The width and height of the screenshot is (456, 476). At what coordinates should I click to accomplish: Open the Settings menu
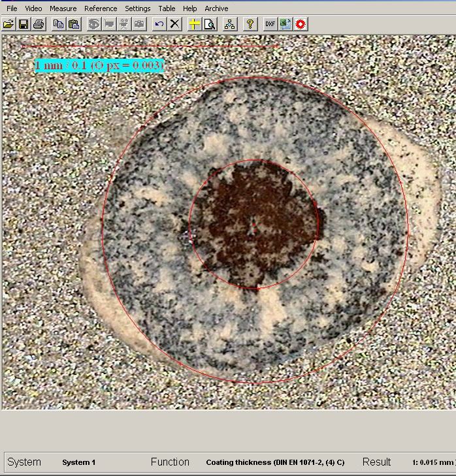click(x=137, y=8)
